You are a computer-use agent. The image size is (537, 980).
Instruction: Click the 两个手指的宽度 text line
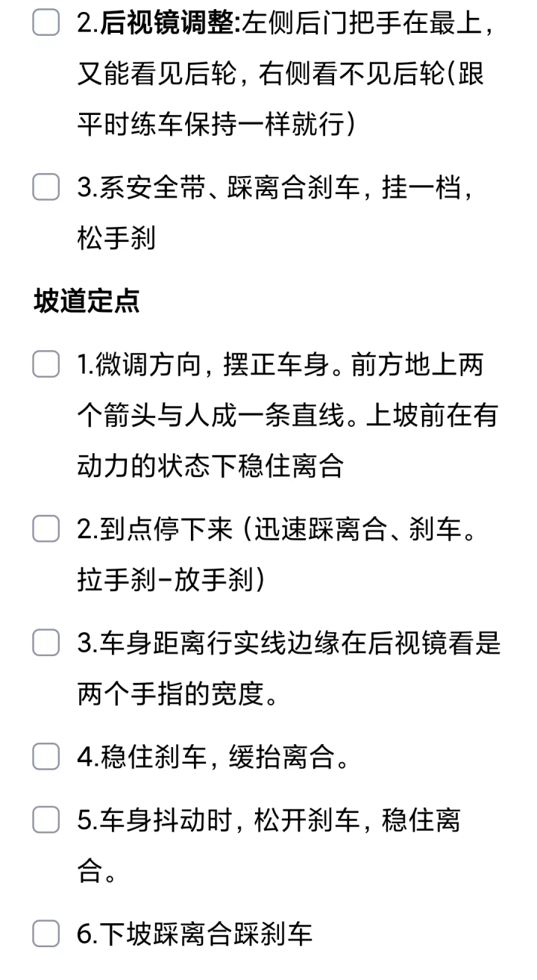pos(178,695)
